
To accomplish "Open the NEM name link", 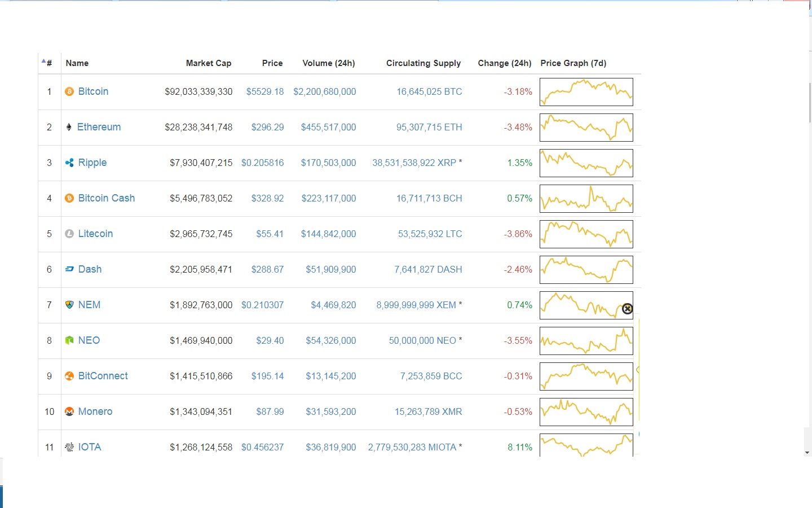I will tap(89, 305).
